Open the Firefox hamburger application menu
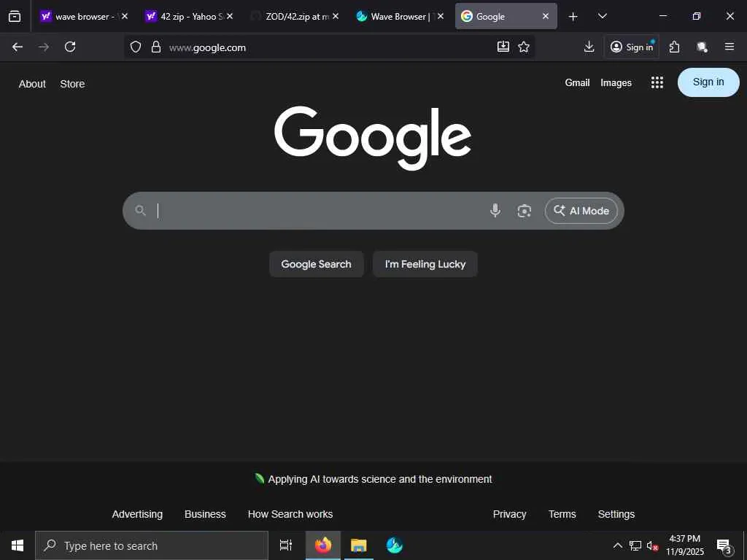747x560 pixels. click(729, 47)
